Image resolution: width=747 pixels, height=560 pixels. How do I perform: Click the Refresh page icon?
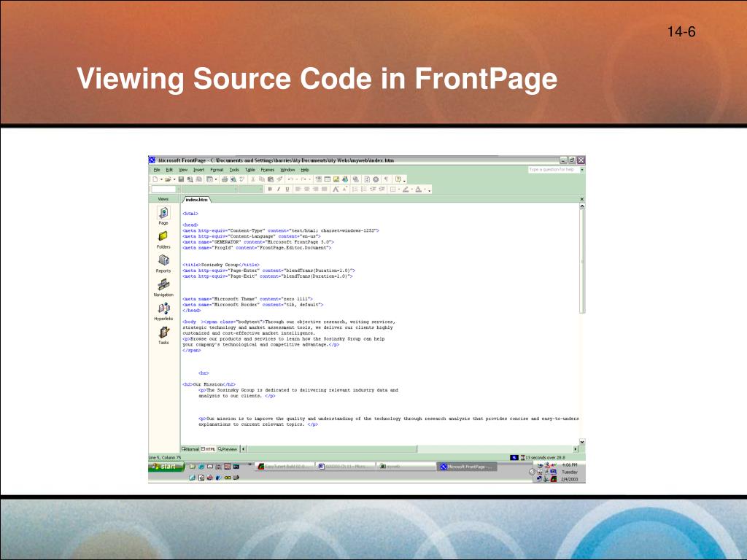[367, 179]
